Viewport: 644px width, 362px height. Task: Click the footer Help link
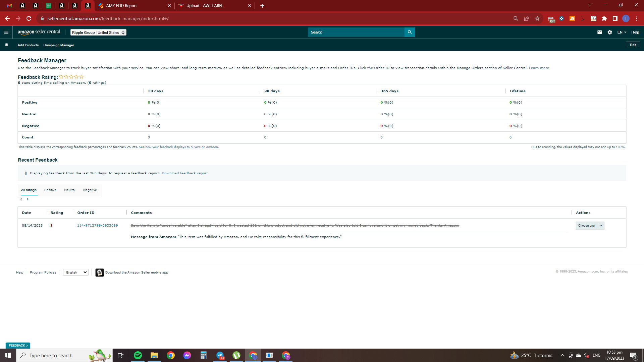(20, 273)
